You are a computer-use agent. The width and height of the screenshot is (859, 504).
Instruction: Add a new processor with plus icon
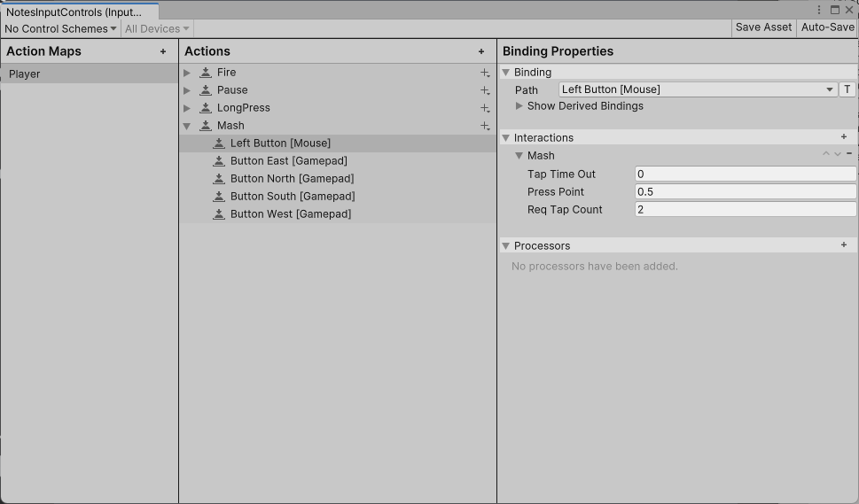(844, 245)
